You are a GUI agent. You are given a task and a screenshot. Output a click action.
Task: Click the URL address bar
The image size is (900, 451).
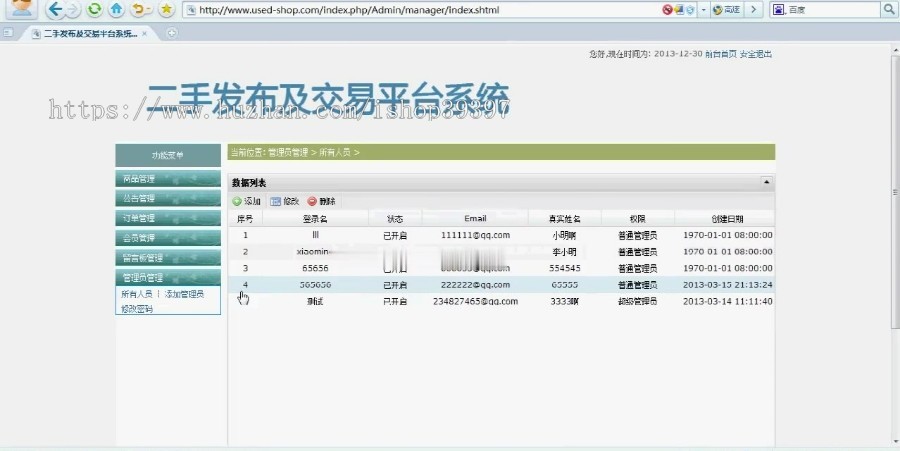pos(422,10)
